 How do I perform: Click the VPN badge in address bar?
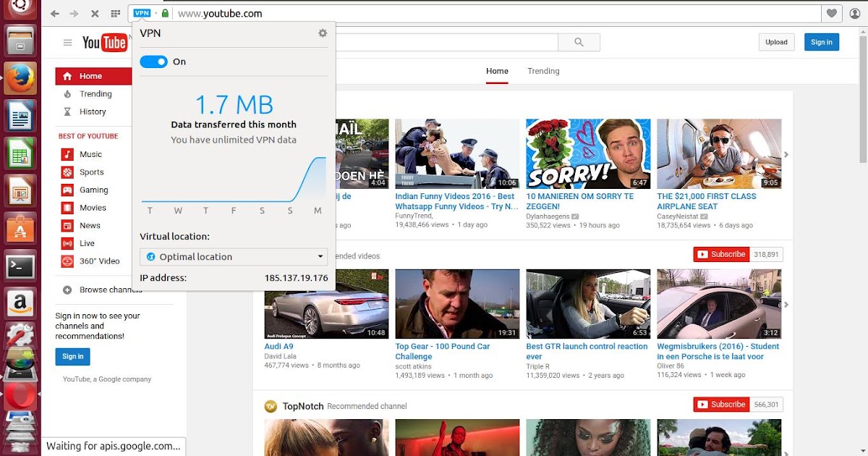(x=142, y=13)
